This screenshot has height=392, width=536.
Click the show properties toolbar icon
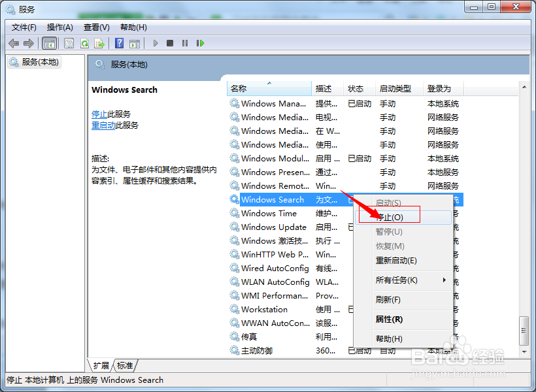click(x=69, y=43)
